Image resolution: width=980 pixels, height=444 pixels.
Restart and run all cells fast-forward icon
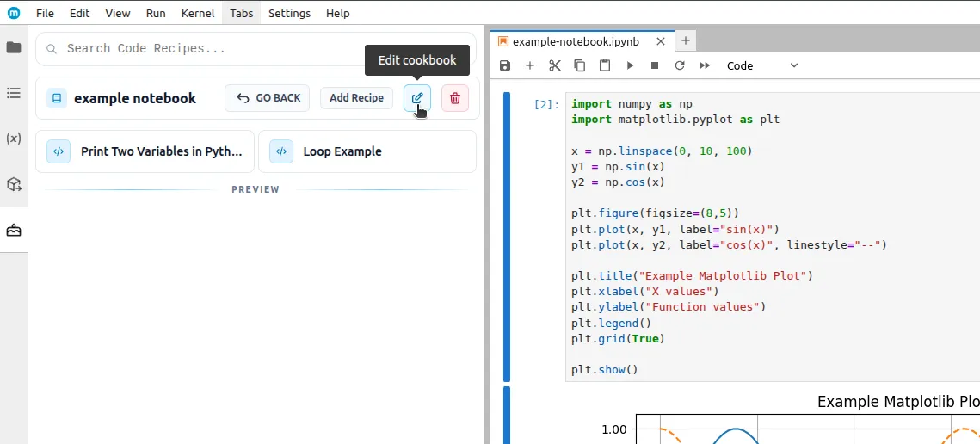pos(705,65)
